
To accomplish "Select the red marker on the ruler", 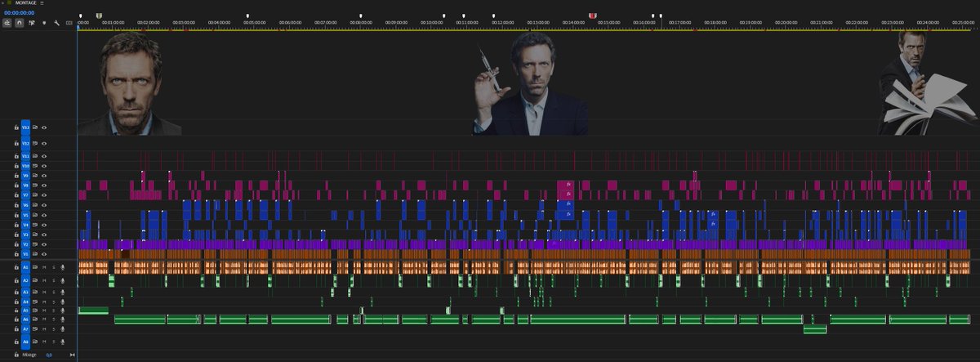I will (593, 16).
